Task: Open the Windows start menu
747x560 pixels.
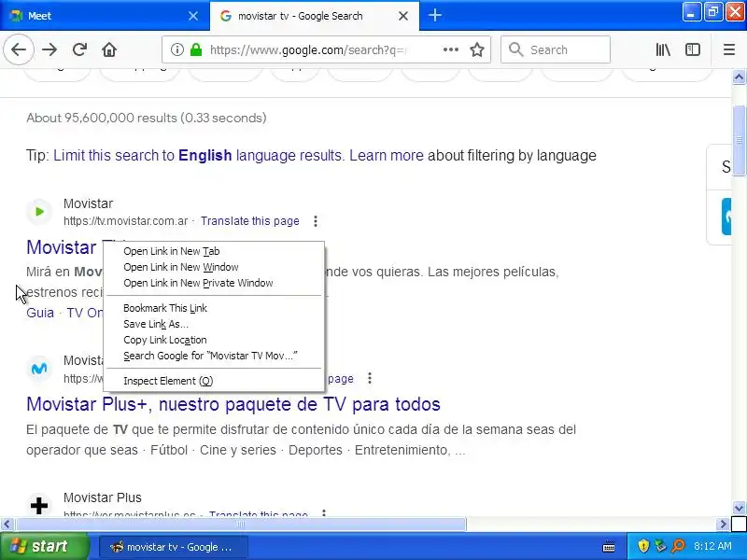Action: click(45, 546)
